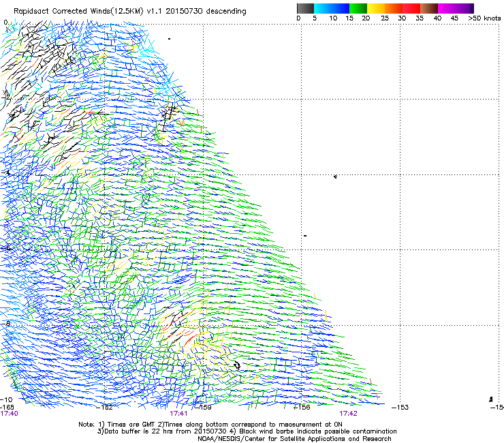Click the latitude label '-10'

pyautogui.click(x=6, y=400)
